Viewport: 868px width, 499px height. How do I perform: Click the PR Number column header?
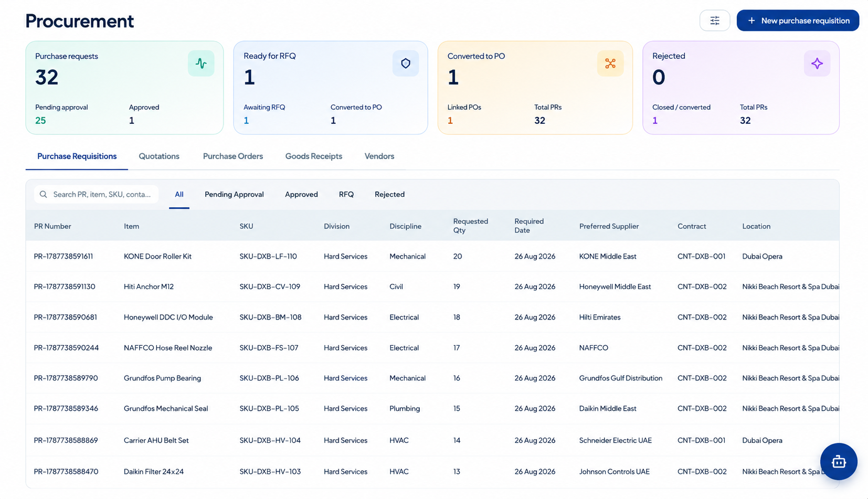tap(52, 226)
